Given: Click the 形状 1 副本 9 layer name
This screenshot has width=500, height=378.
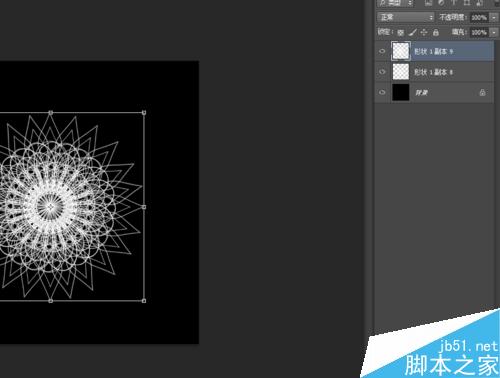Looking at the screenshot, I should [433, 52].
